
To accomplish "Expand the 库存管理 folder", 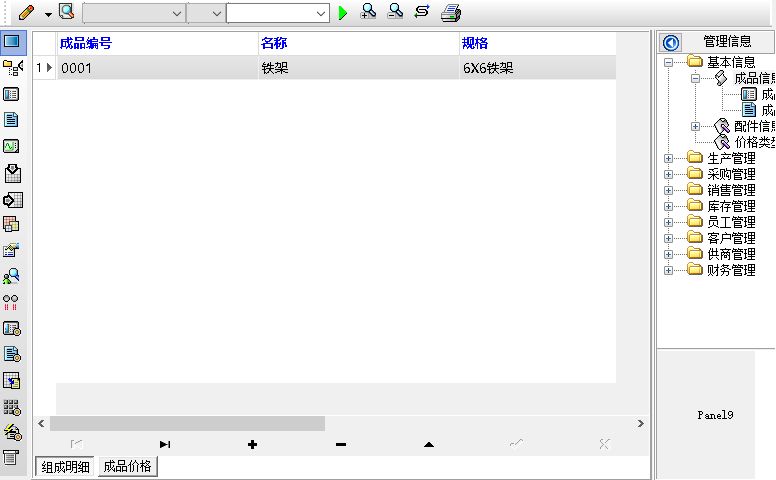I will 669,206.
